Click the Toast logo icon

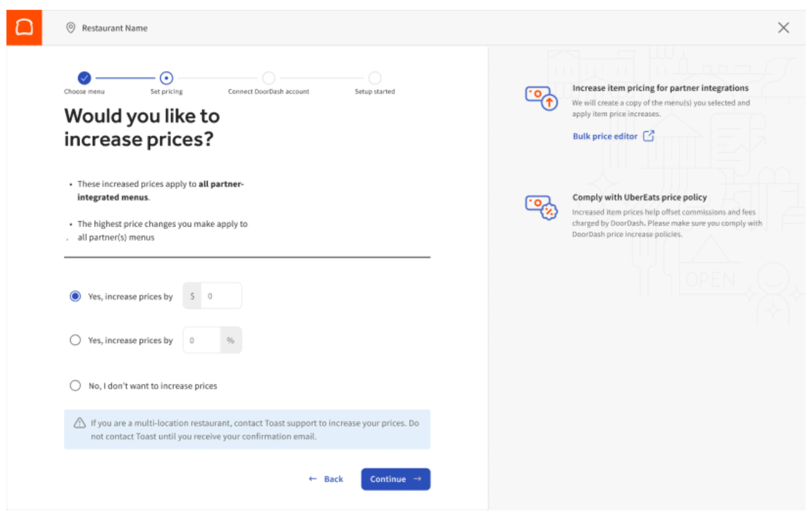click(x=24, y=27)
